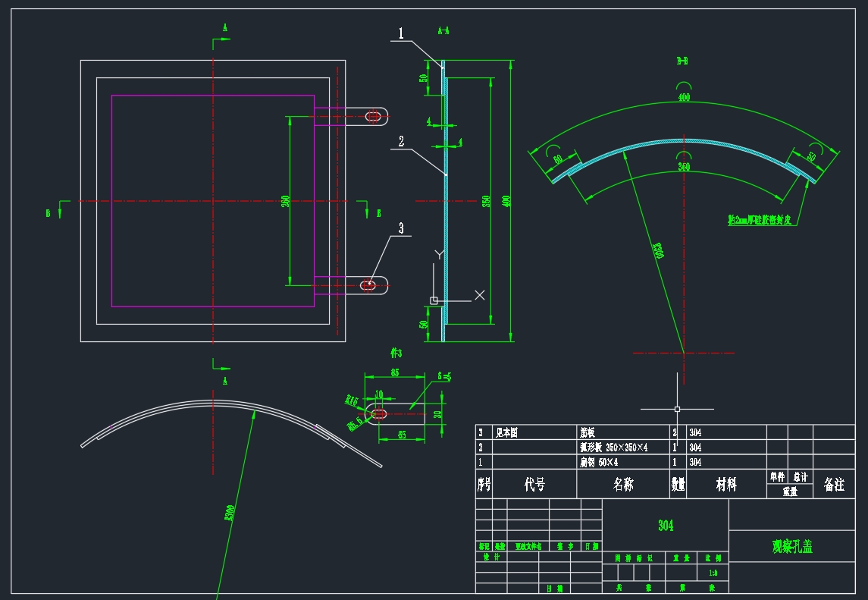Click the δ=5 thickness callout
This screenshot has width=868, height=600.
(444, 377)
